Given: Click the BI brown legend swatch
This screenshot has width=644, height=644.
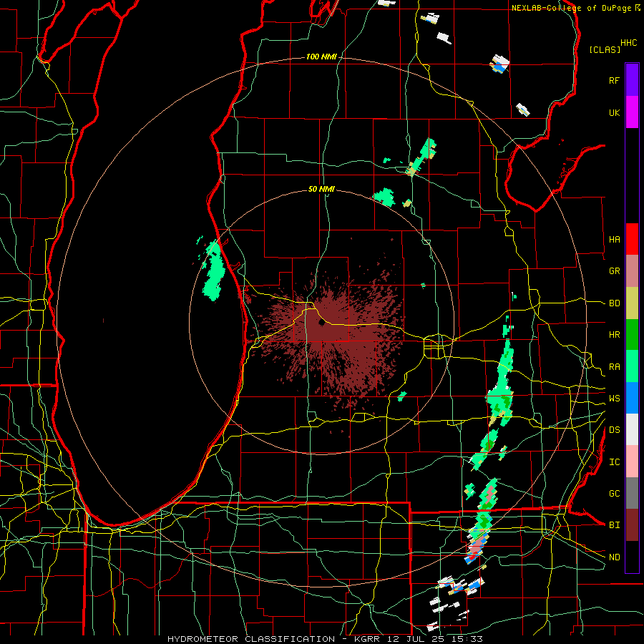Looking at the screenshot, I should 632,525.
